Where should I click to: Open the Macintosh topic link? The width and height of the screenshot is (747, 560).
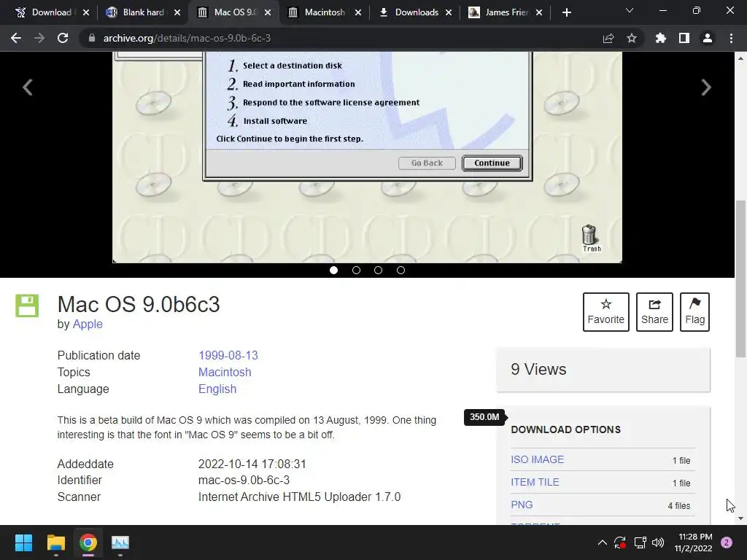click(x=225, y=372)
